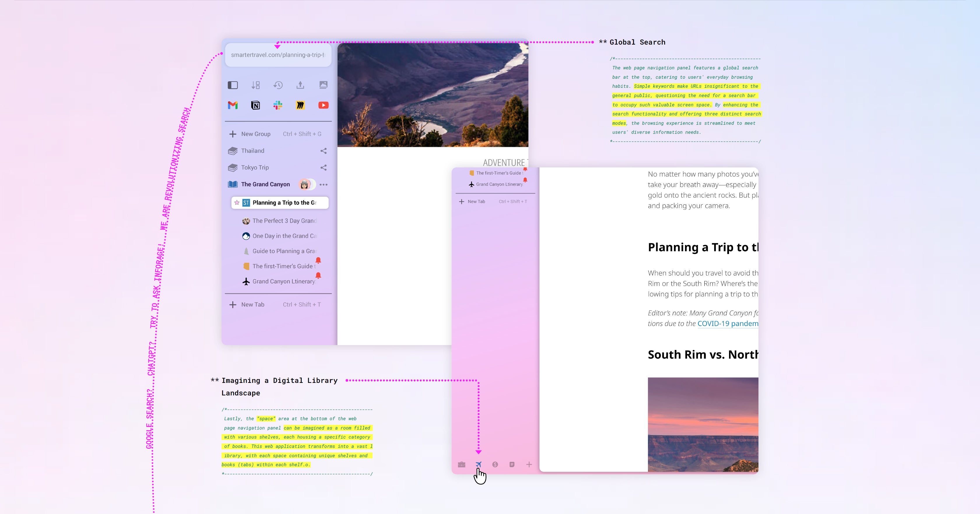Click the bell on Grand Canyon Ltinerary in the small pink panel
This screenshot has height=514, width=980.
point(525,180)
